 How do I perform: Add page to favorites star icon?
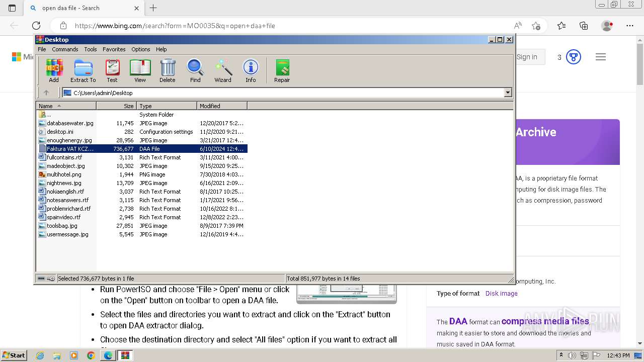(536, 26)
